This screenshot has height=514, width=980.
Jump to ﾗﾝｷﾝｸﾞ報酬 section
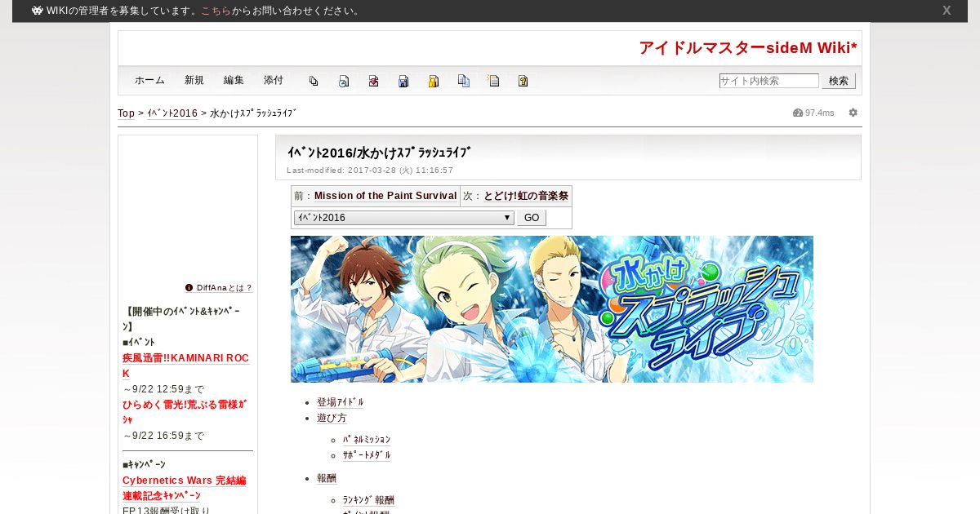(368, 500)
